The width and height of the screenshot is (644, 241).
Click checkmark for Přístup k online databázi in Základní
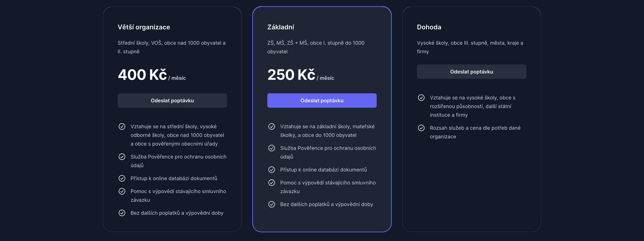coord(271,170)
